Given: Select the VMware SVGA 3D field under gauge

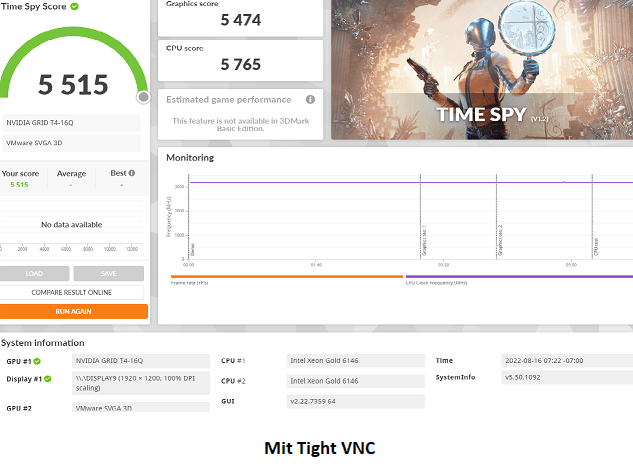Looking at the screenshot, I should pos(71,143).
